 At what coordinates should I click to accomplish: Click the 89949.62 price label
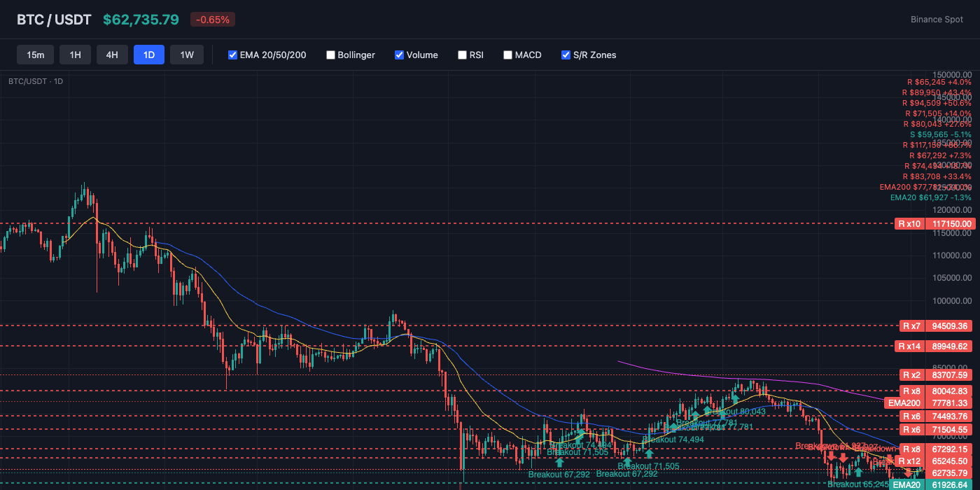(950, 346)
